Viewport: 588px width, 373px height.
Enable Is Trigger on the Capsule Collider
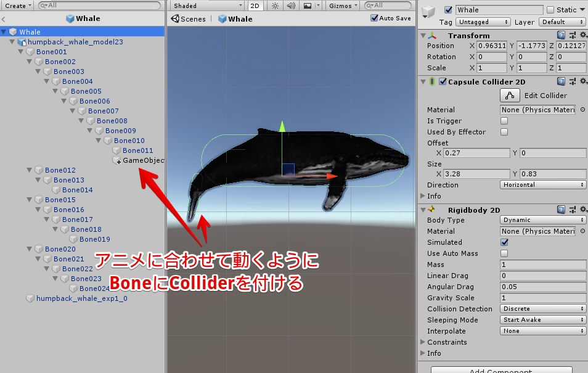(x=504, y=121)
